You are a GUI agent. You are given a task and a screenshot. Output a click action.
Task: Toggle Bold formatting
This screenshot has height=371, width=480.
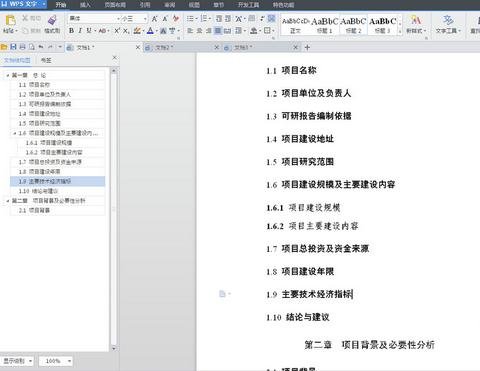(71, 31)
